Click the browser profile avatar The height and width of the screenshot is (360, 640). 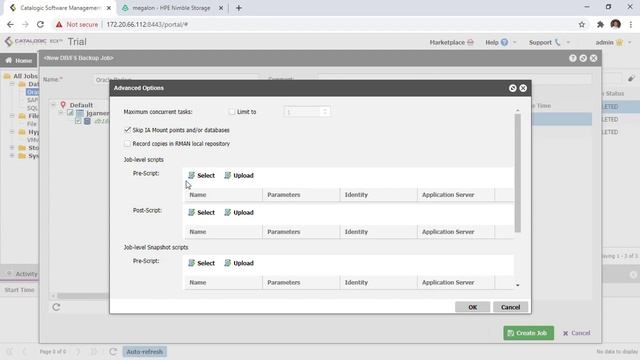[x=616, y=24]
